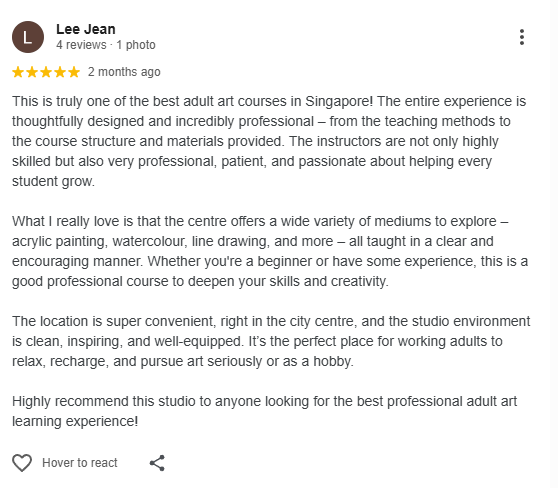Click the fifth gold rating star
The height and width of the screenshot is (488, 558).
coord(74,72)
